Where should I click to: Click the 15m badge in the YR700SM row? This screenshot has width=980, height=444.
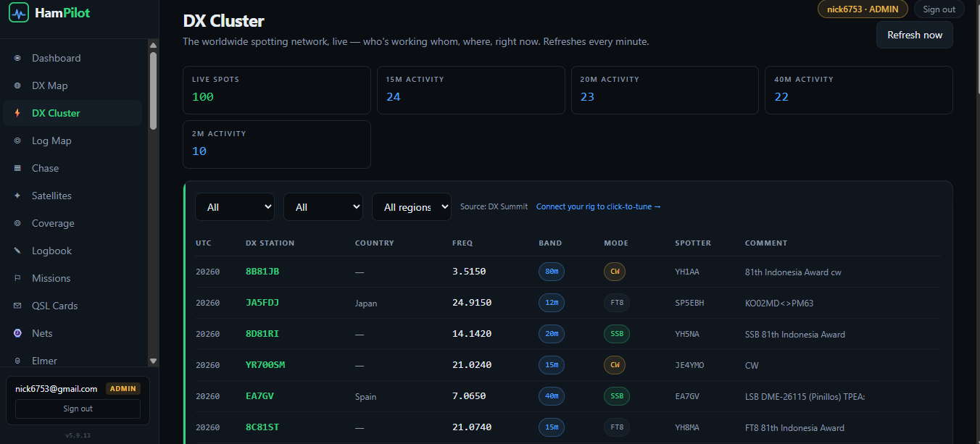(552, 365)
